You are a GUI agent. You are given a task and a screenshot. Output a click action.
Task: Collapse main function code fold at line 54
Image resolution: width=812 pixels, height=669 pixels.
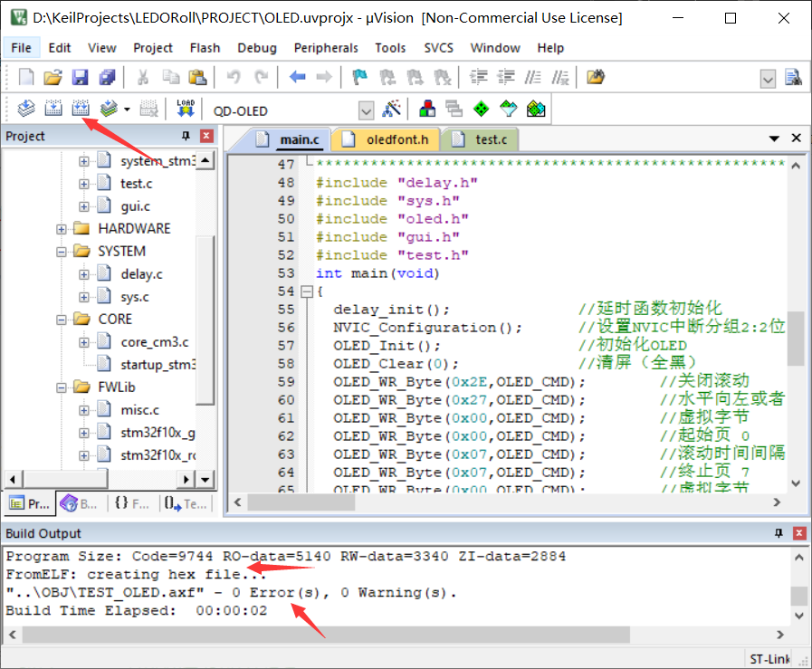pos(307,291)
